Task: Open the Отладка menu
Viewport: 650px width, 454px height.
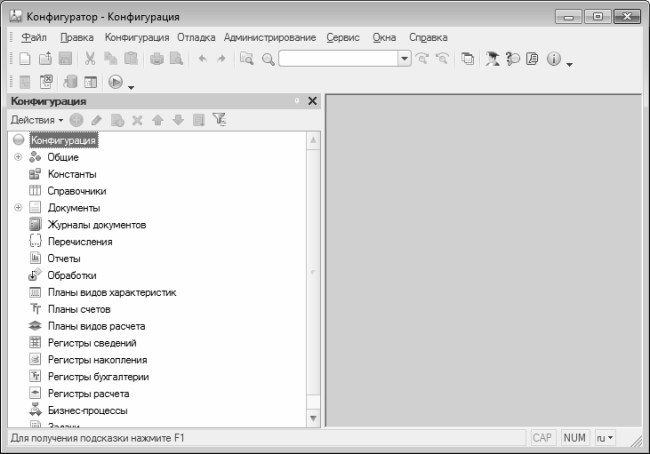Action: [196, 37]
